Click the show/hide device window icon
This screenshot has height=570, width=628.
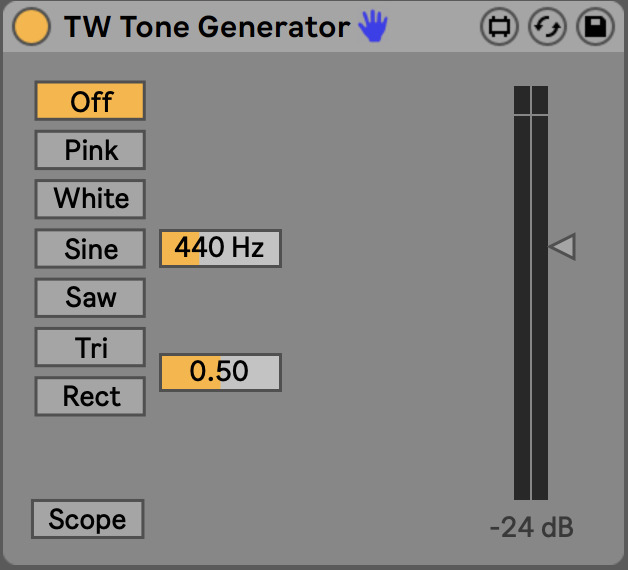[x=498, y=27]
